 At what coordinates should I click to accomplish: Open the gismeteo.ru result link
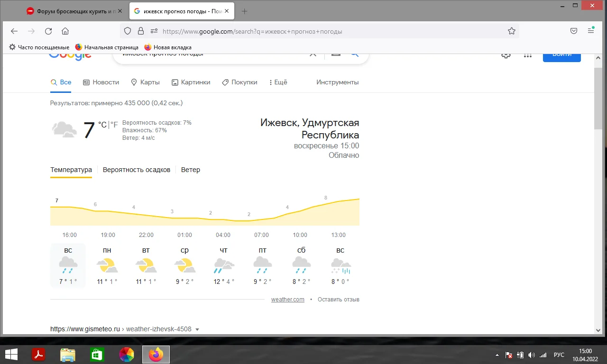click(121, 329)
